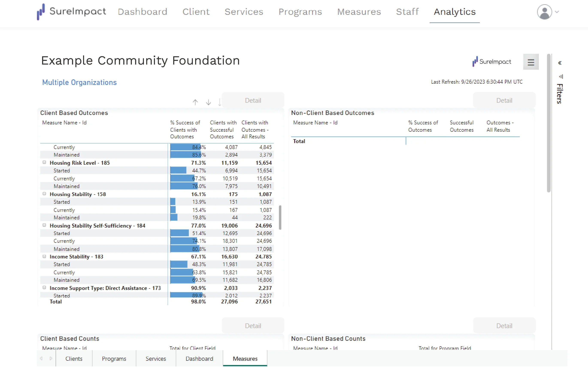Collapse the Housing Stability - 158 row
588x374 pixels.
(x=44, y=194)
